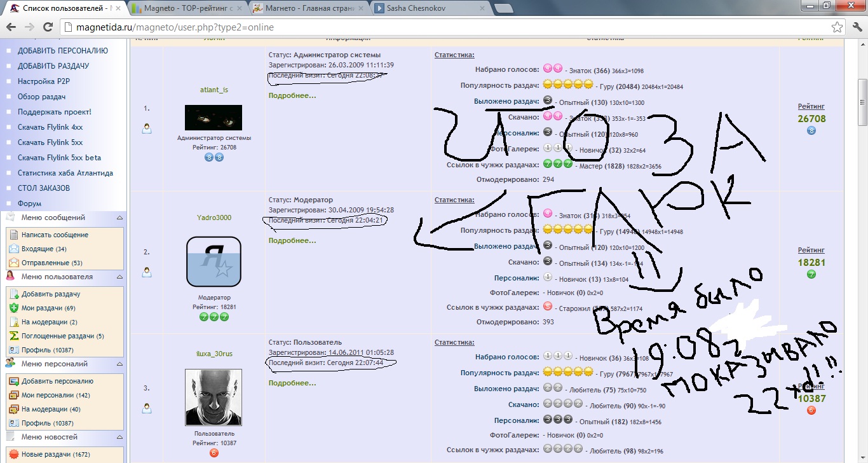
Task: Click icon beside 'Мои персоналии'
Action: [14, 395]
